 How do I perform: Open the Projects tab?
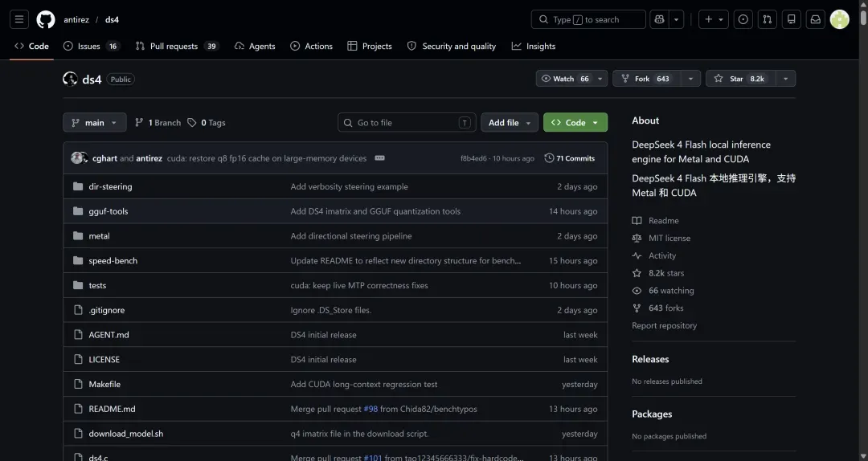click(x=369, y=46)
